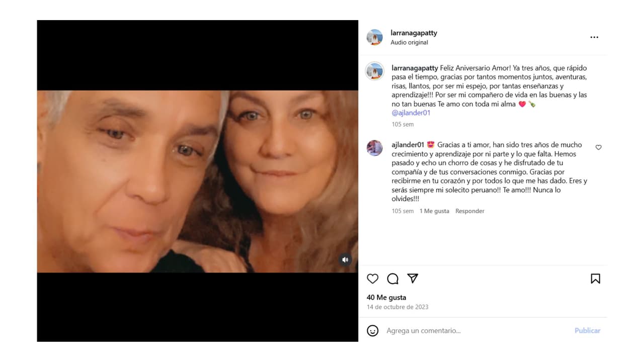The image size is (644, 362).
Task: Open larranagapatty's profile picture in the header
Action: pyautogui.click(x=374, y=37)
